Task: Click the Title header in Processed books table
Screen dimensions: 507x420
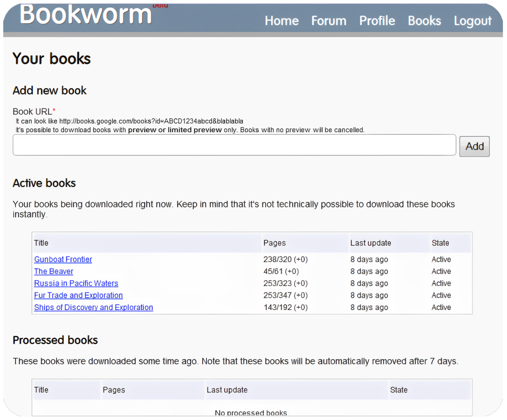Action: point(41,390)
